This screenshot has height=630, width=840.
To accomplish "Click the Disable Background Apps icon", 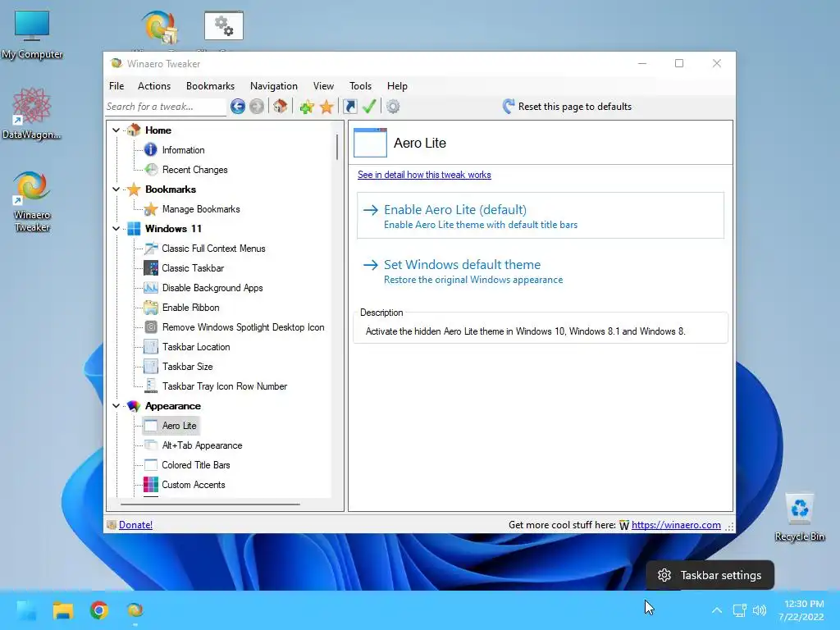I will [x=151, y=288].
